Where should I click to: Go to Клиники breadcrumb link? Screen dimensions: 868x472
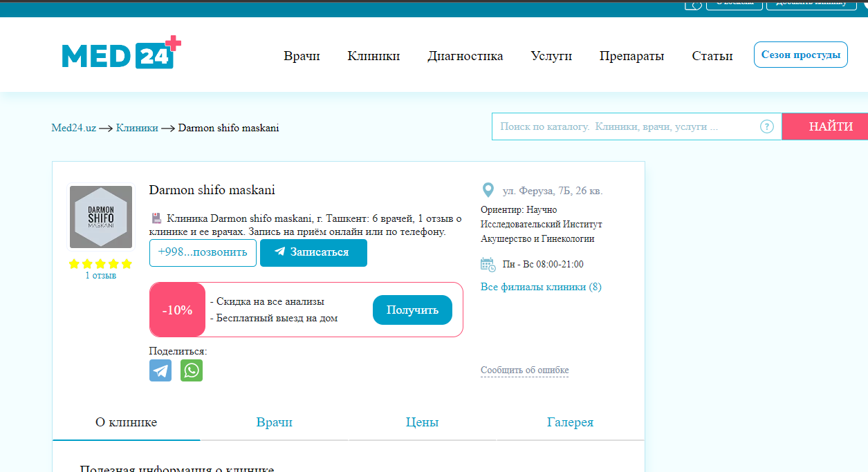tap(137, 128)
